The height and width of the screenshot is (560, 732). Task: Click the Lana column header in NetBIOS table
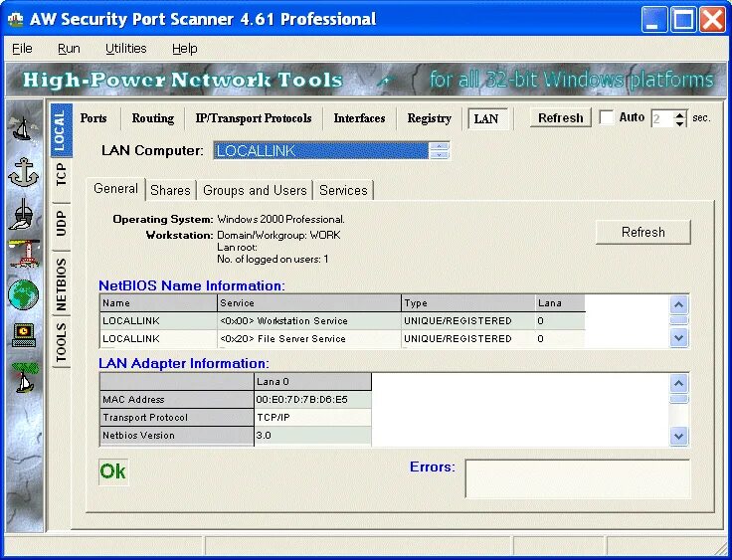click(x=560, y=302)
